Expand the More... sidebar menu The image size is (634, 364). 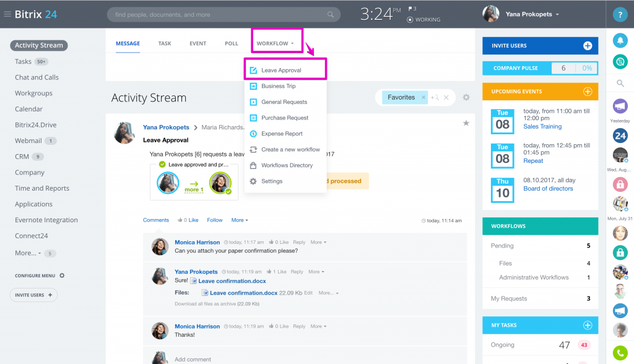tap(28, 253)
